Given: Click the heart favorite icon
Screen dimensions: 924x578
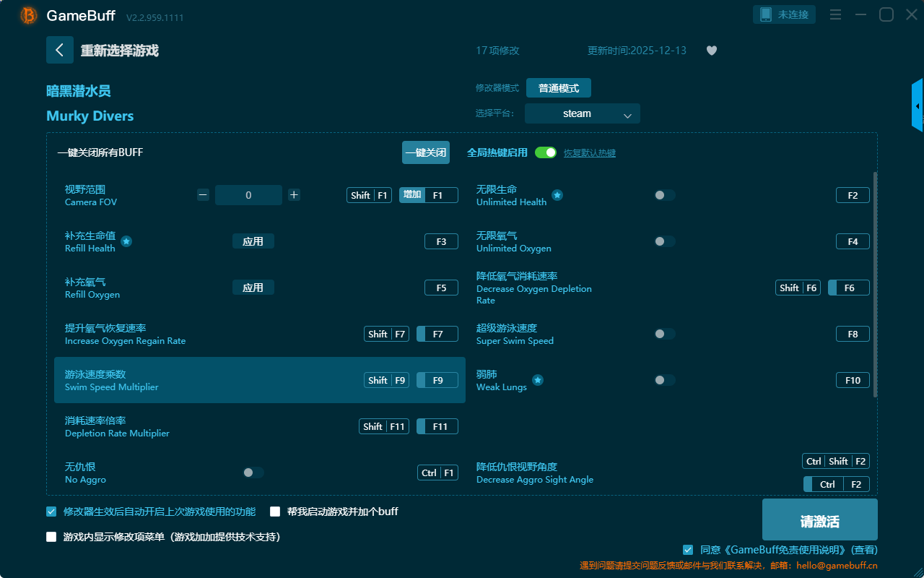Looking at the screenshot, I should [712, 51].
